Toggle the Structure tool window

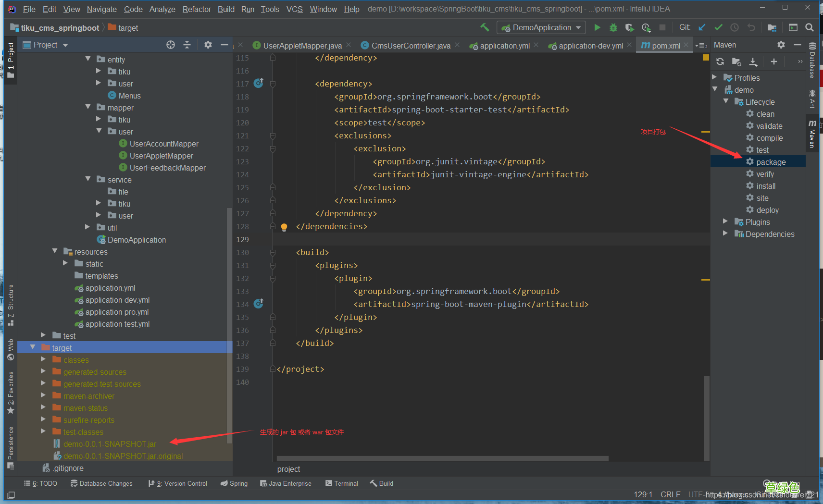coord(11,306)
